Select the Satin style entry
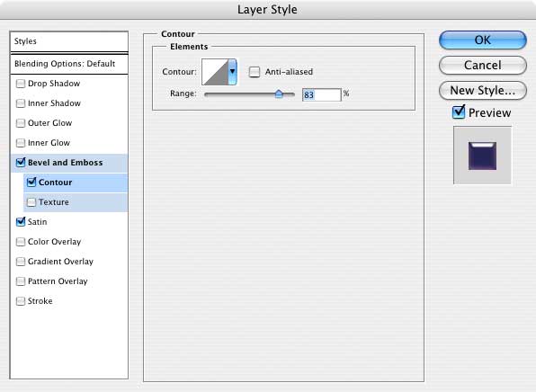The height and width of the screenshot is (392, 536). pos(37,222)
